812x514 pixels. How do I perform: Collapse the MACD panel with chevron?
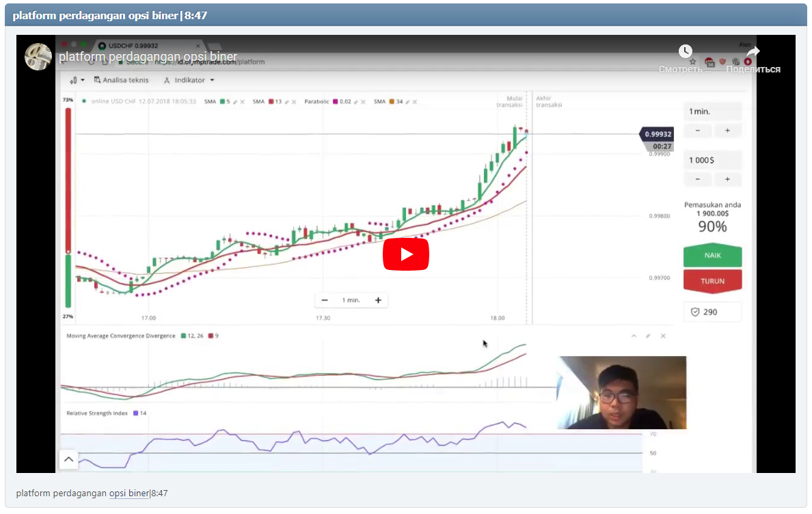pyautogui.click(x=634, y=336)
